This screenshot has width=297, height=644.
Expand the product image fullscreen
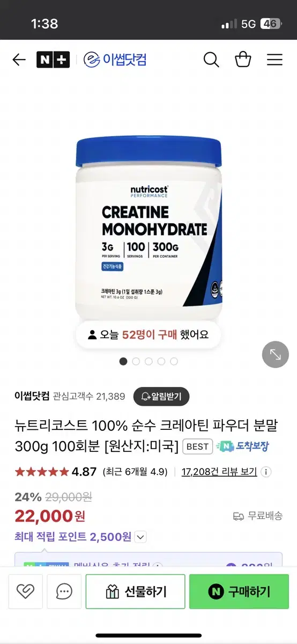pyautogui.click(x=275, y=354)
